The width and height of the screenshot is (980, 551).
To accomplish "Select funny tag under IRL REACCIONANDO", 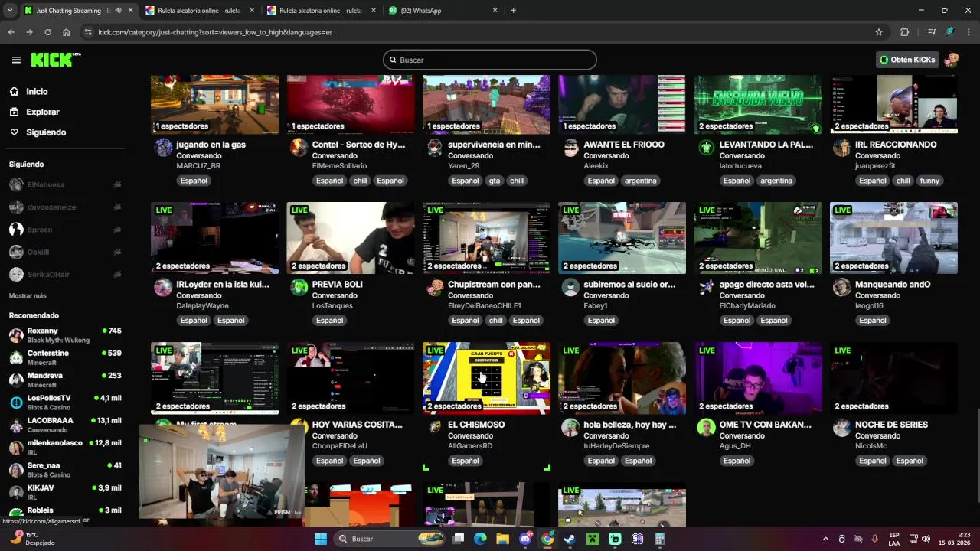I will pos(929,181).
